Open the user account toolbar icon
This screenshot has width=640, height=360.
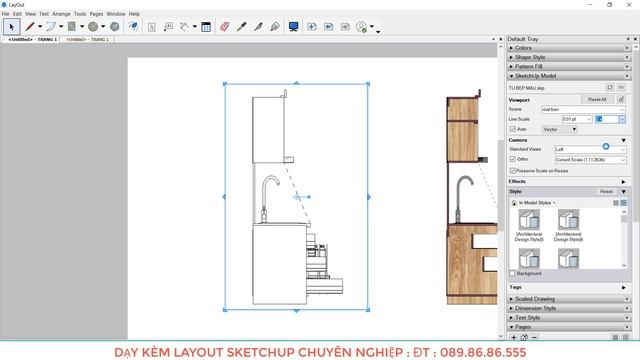[362, 27]
